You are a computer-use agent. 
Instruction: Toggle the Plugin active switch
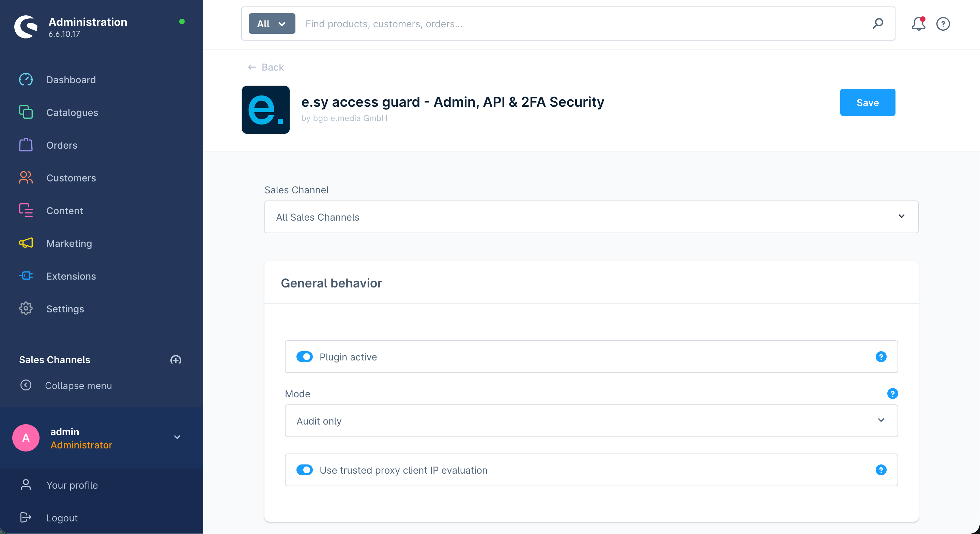(304, 357)
